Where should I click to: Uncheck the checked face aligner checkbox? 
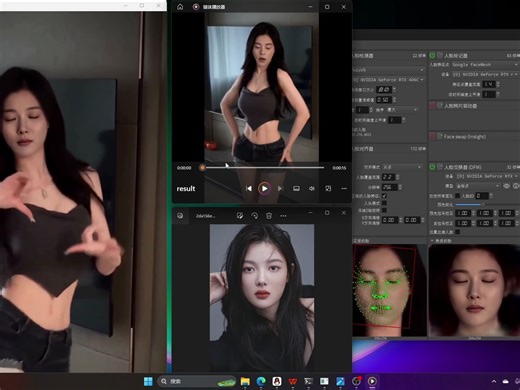pos(384,196)
